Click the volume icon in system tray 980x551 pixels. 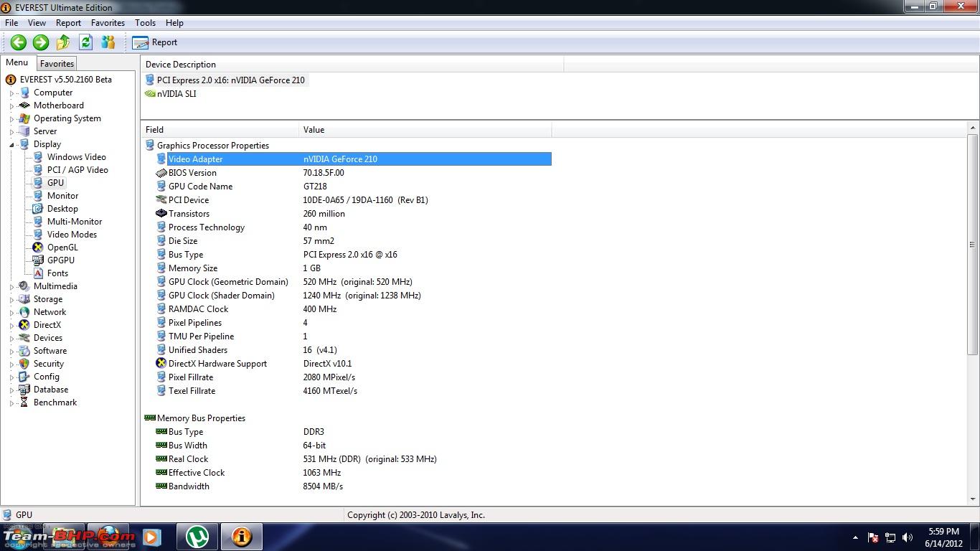(x=908, y=537)
